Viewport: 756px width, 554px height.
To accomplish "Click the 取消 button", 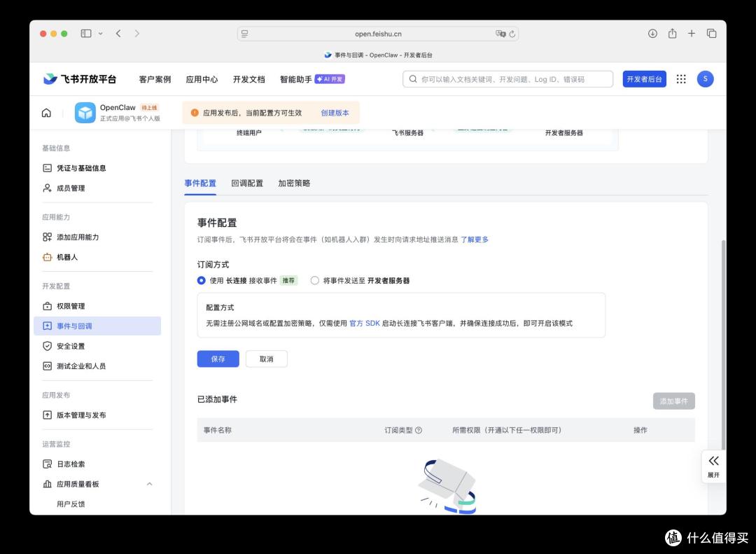I will point(267,359).
